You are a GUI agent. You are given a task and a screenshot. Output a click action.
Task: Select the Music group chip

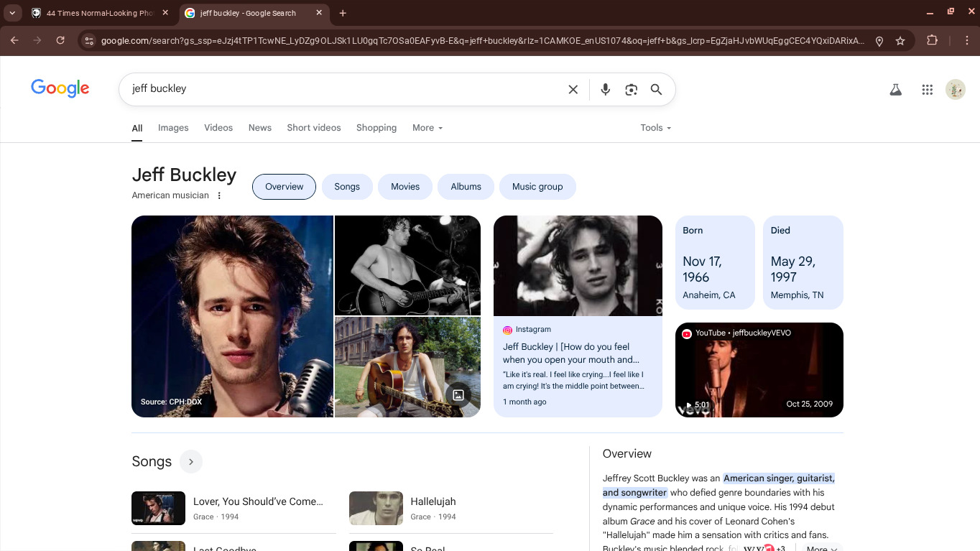(x=537, y=187)
